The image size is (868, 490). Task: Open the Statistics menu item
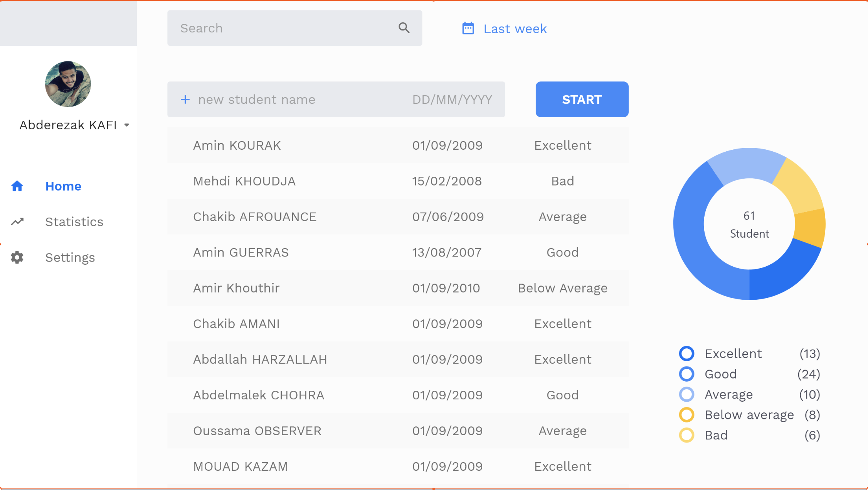click(x=74, y=222)
